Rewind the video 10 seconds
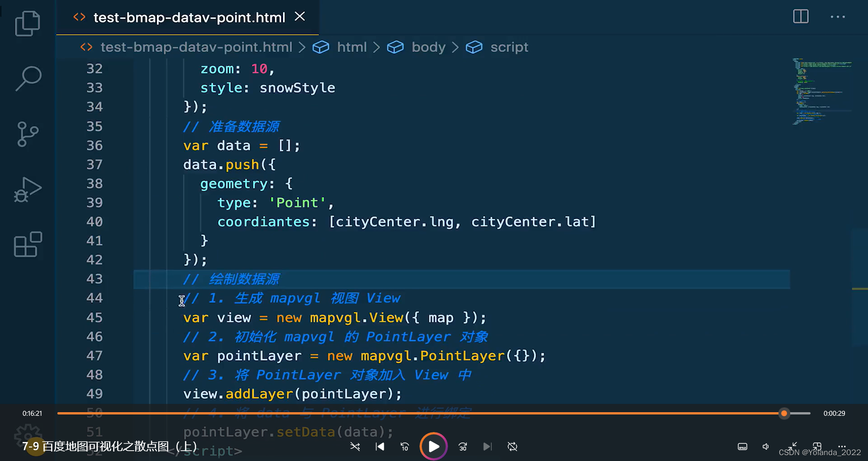The image size is (868, 461). pyautogui.click(x=405, y=447)
